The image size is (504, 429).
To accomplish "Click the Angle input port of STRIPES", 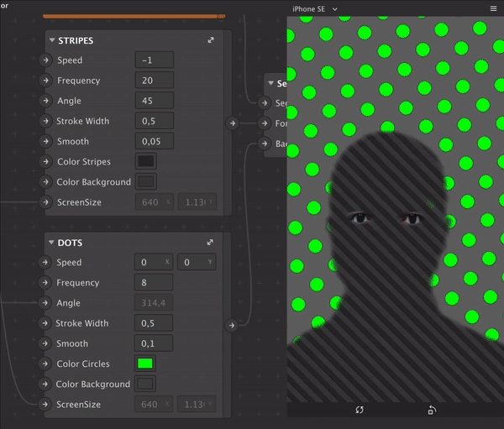I will (x=46, y=101).
